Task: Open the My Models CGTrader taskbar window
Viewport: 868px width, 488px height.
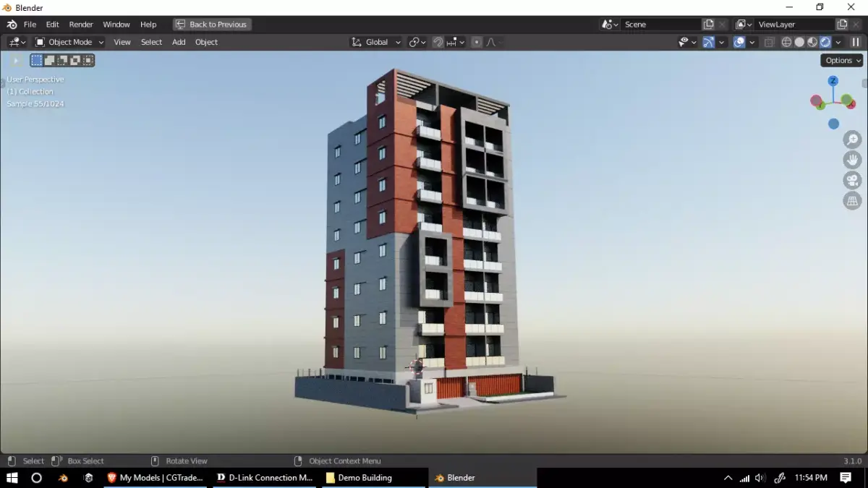Action: click(156, 478)
